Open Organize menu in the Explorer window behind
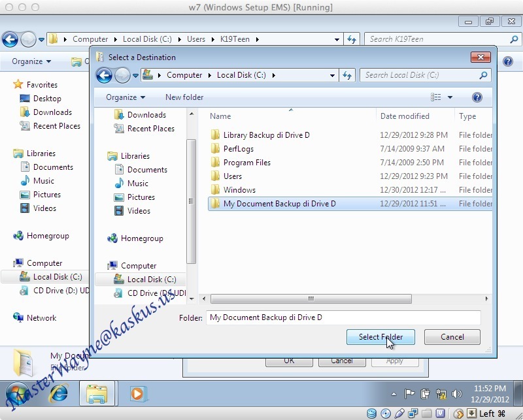The height and width of the screenshot is (420, 523). pyautogui.click(x=31, y=61)
